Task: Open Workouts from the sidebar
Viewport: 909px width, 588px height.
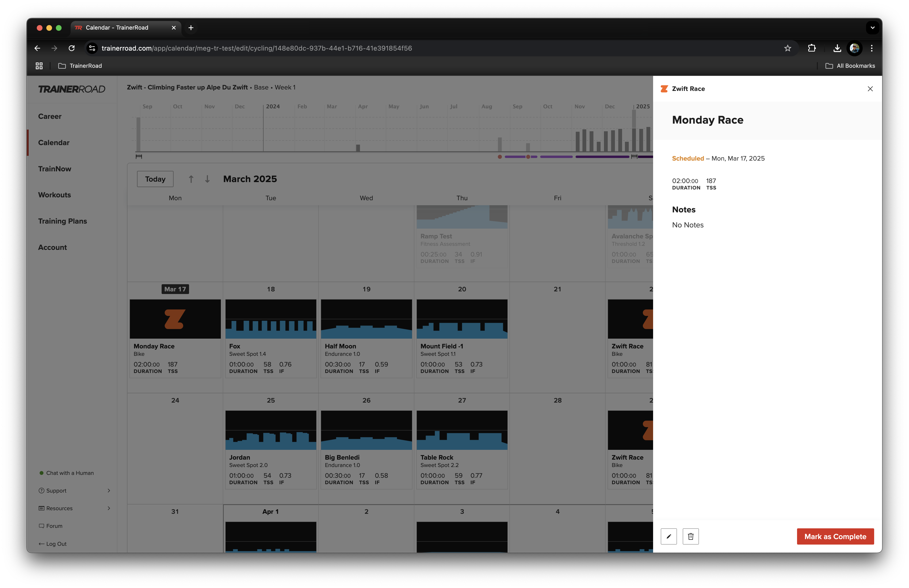Action: [x=55, y=195]
